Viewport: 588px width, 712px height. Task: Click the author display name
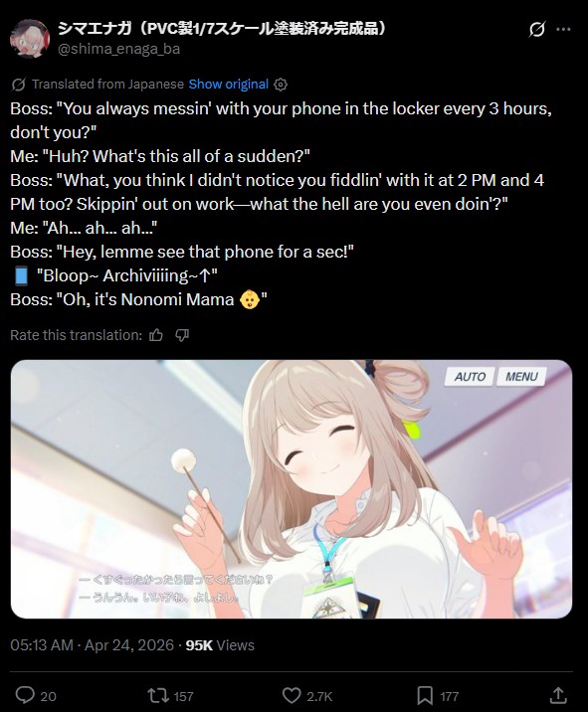(x=223, y=28)
